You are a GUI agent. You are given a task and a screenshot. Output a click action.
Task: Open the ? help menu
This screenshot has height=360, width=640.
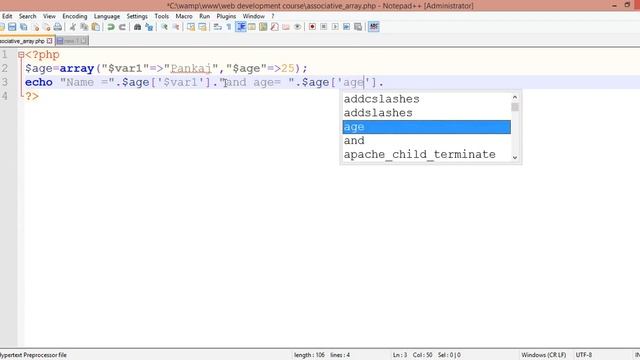tap(273, 16)
